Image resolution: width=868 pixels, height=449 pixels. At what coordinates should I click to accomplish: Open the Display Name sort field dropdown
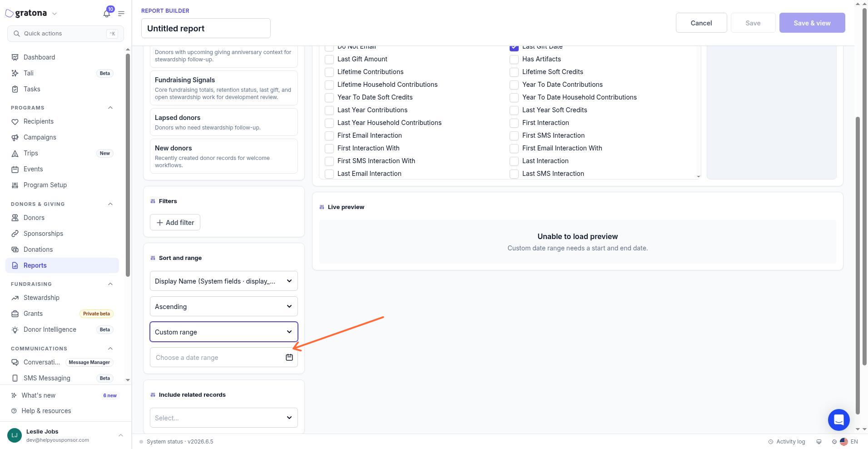[x=224, y=281]
